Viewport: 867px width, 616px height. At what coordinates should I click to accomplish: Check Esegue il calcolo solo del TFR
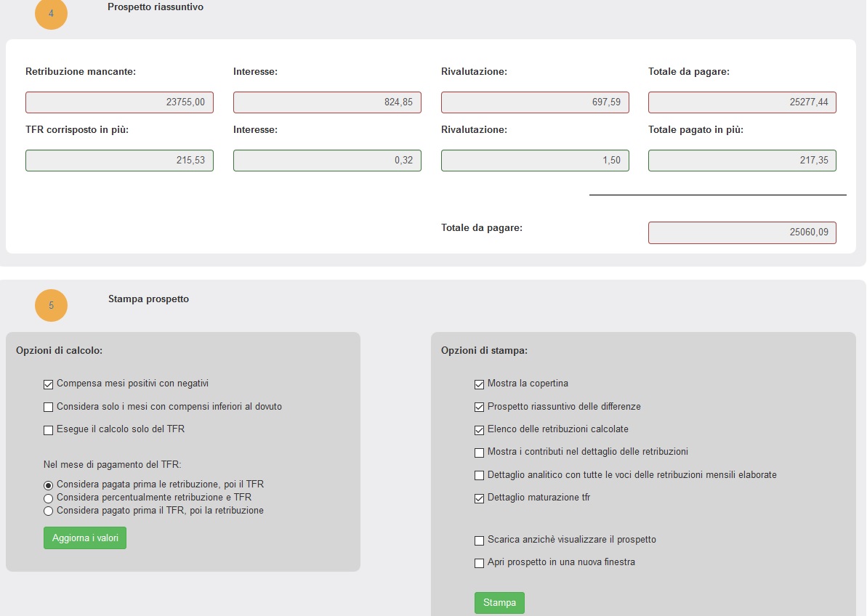(49, 430)
